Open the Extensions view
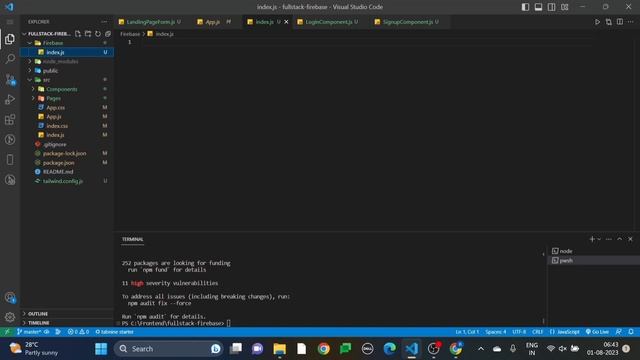The image size is (640, 360). (x=10, y=120)
